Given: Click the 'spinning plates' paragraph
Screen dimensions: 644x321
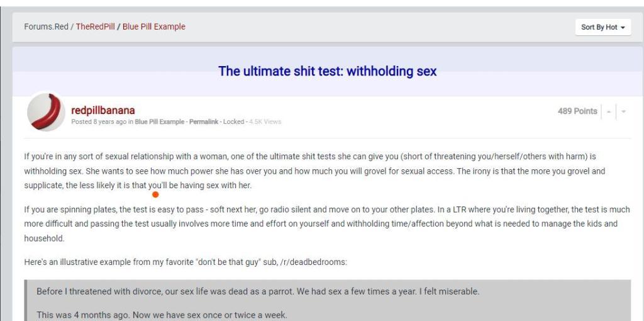Looking at the screenshot, I should (x=314, y=224).
